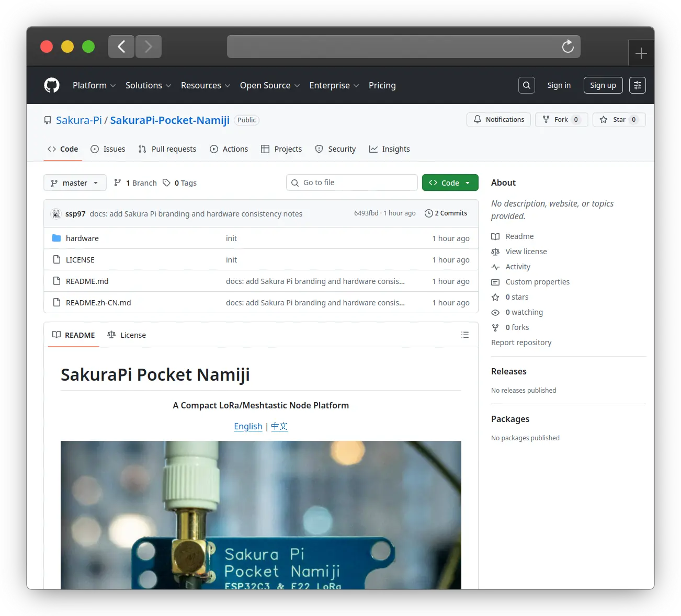
Task: Expand the Platform menu in header
Action: (x=94, y=85)
